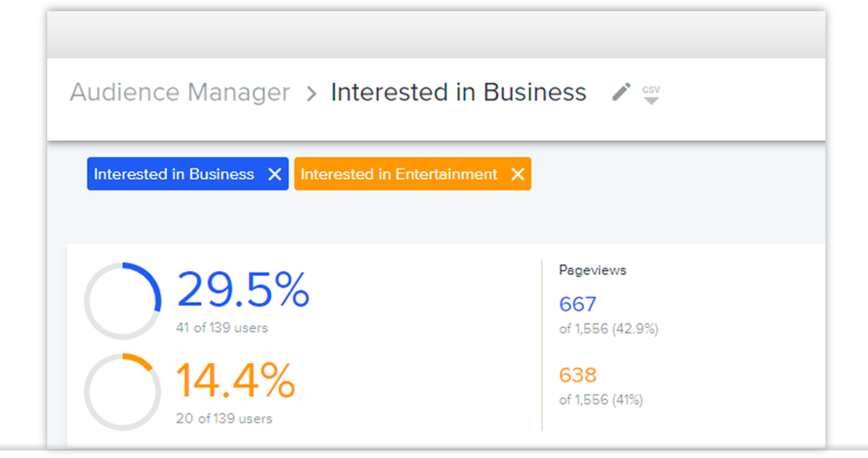The height and width of the screenshot is (458, 868).
Task: Click the 14.4% orange percentage figure
Action: tap(236, 380)
